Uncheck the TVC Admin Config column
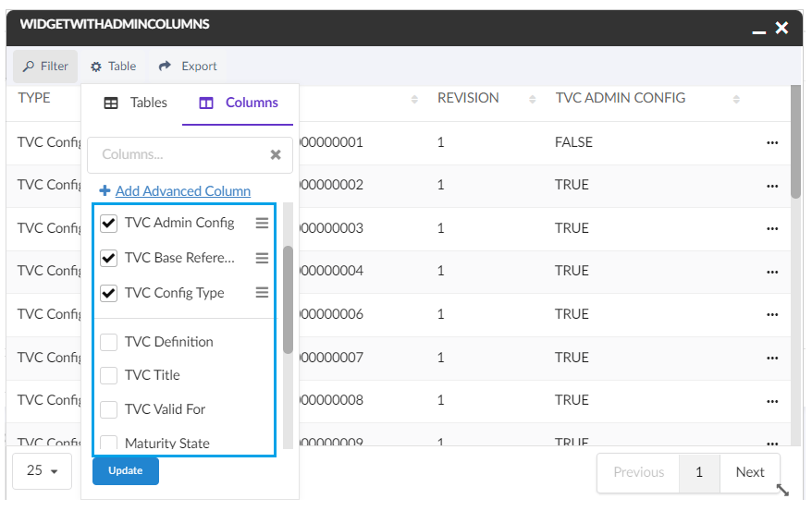Screen dimensions: 812x511 click(x=109, y=223)
